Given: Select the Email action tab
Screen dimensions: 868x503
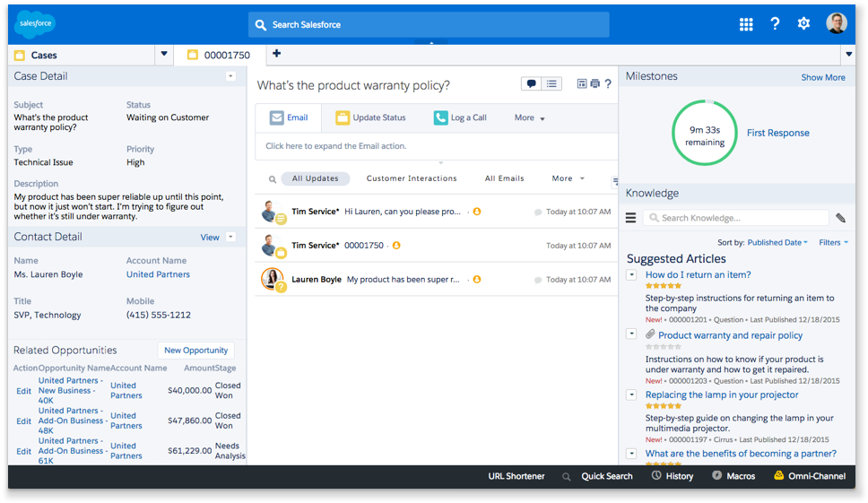Looking at the screenshot, I should point(289,117).
